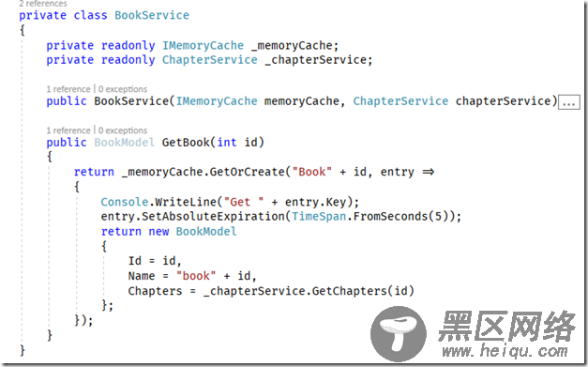The image size is (588, 367).
Task: Click entry.Key in the WriteLine call
Action: (315, 202)
